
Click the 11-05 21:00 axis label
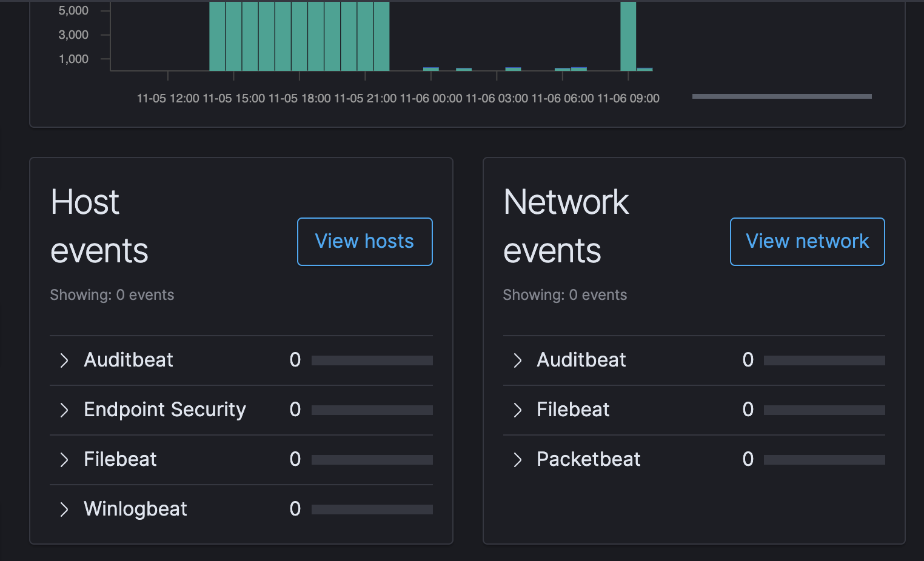click(365, 98)
